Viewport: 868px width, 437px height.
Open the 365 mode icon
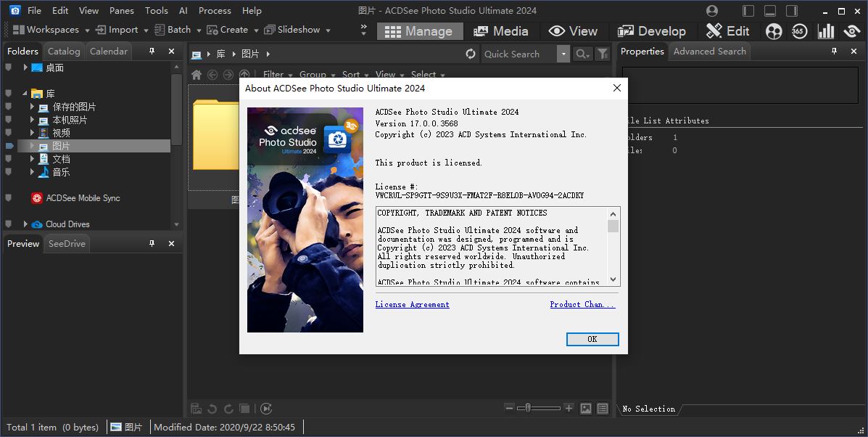[x=799, y=31]
